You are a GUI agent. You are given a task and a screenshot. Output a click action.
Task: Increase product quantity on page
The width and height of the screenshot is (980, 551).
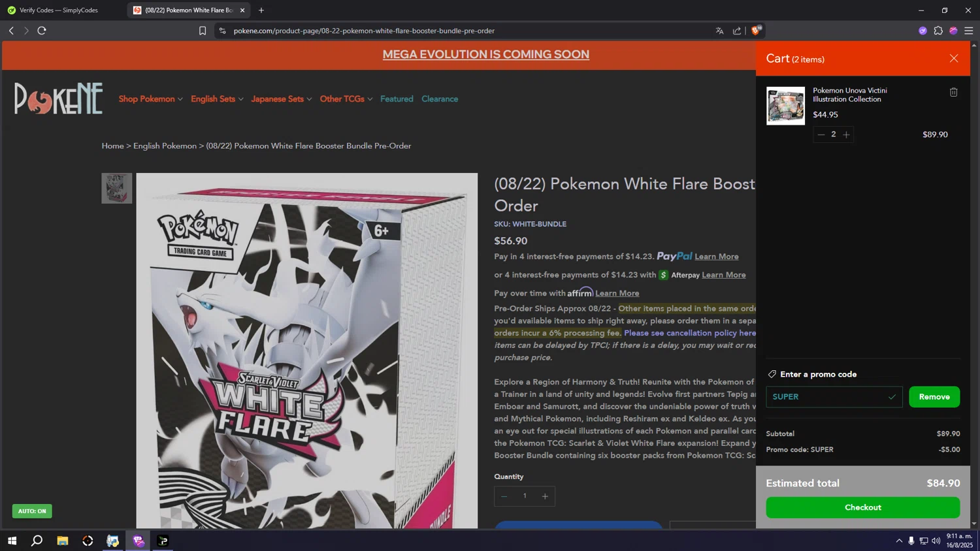[545, 496]
